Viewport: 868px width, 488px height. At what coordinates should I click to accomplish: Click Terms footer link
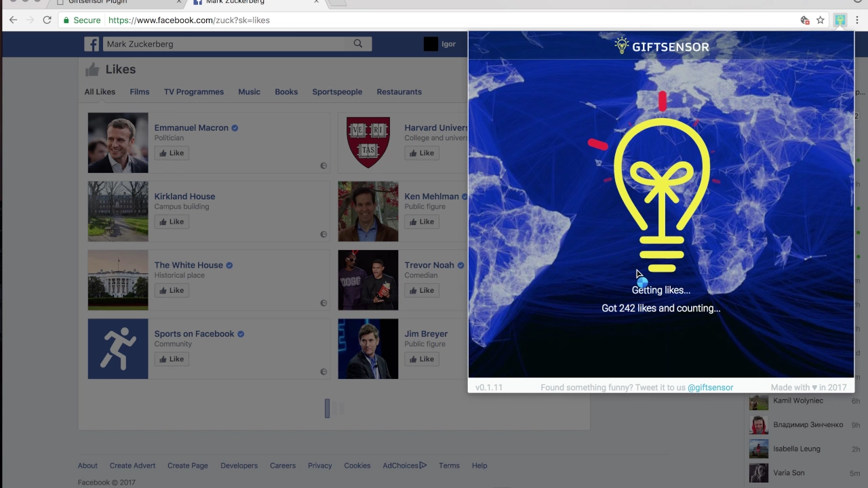pos(449,466)
